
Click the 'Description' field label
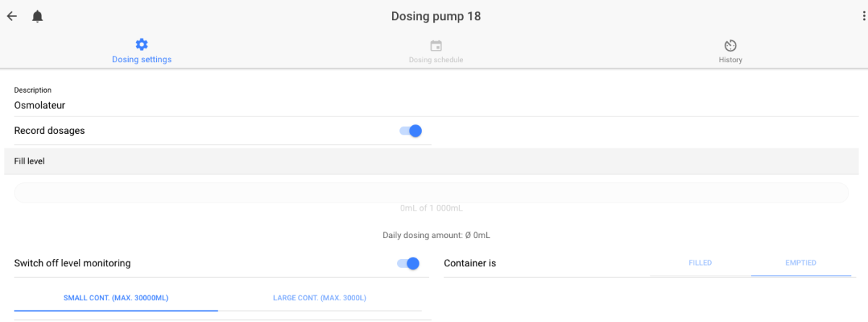click(x=33, y=90)
